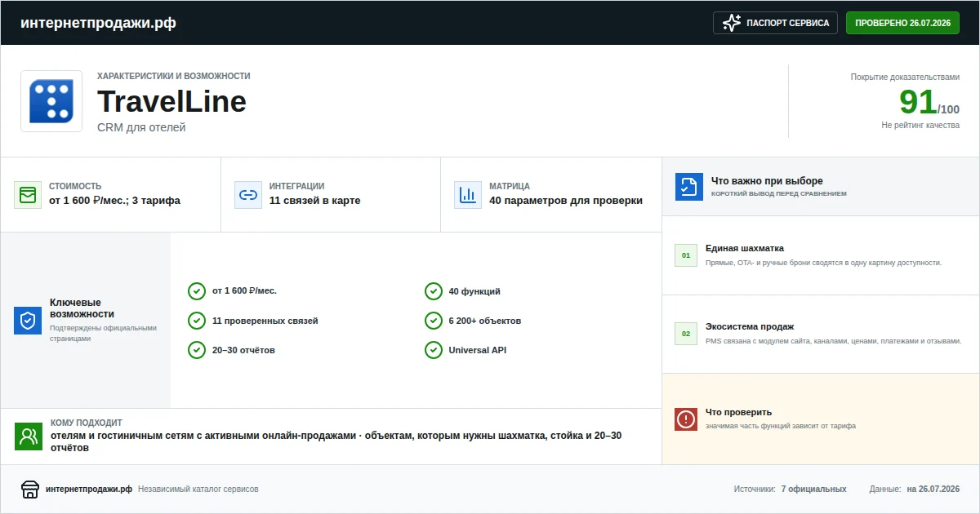The height and width of the screenshot is (514, 980).
Task: Click 'CRM для отелей' subtitle
Action: pyautogui.click(x=141, y=127)
